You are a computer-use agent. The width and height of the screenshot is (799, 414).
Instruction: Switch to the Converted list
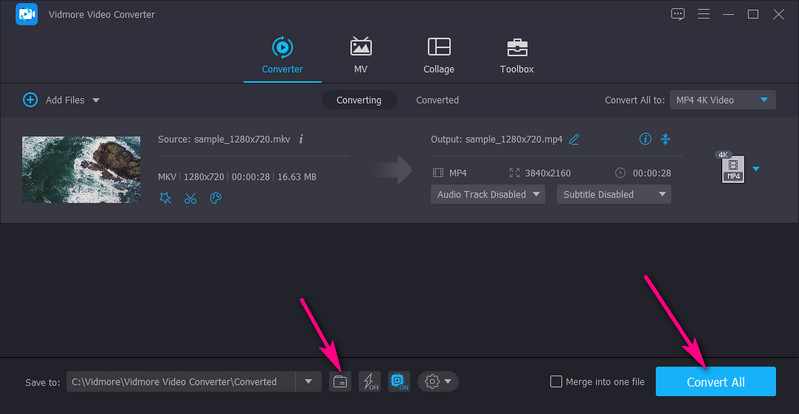(x=437, y=100)
